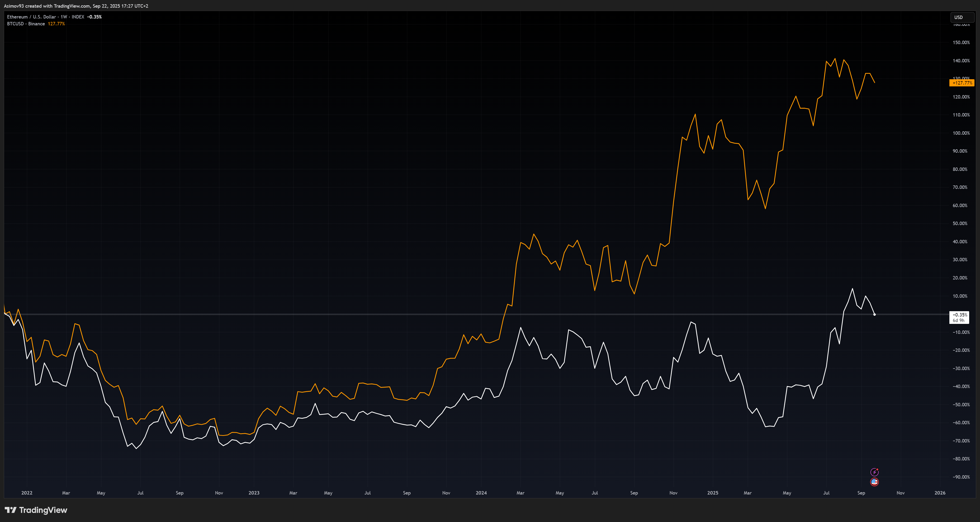Click the −20.00% price scale label

pyautogui.click(x=961, y=350)
